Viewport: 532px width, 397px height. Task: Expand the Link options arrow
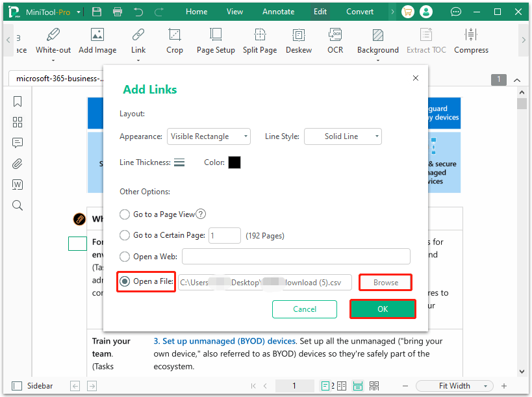(x=138, y=60)
